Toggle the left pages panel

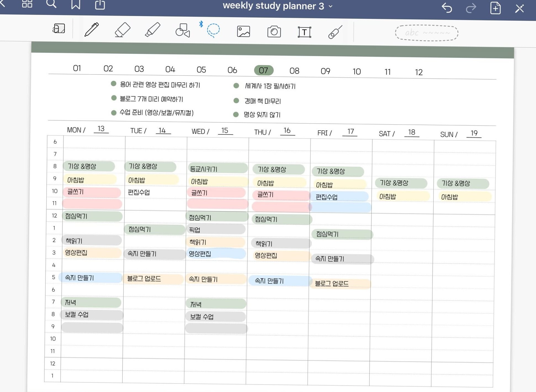coord(59,29)
